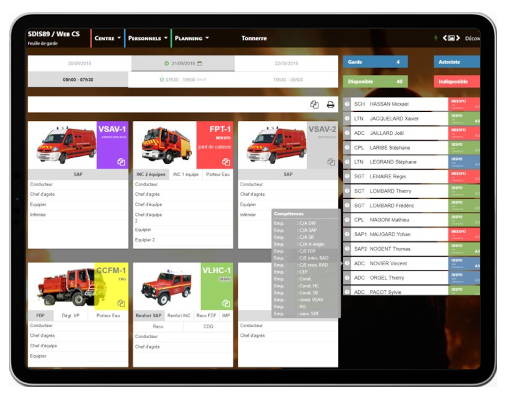Click the purple VSAV-1 status panel
Screen dimensions: 505x395
[112, 145]
